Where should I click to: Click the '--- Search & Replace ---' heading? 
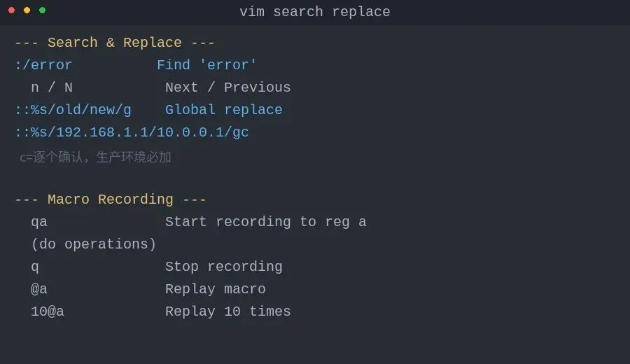point(115,43)
